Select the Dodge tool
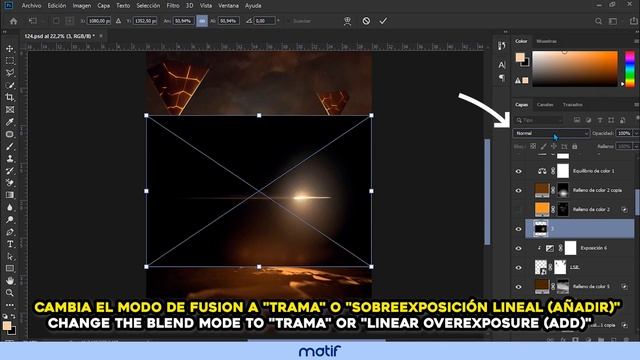640x360 pixels. click(10, 220)
